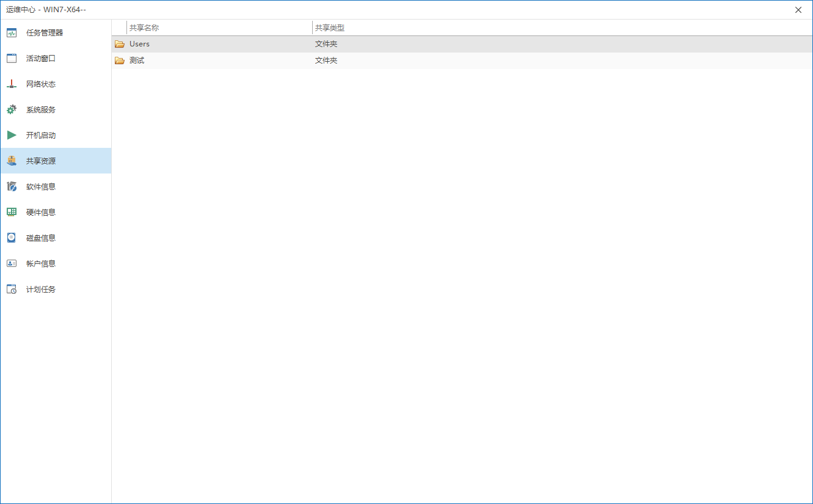
Task: Click the 开机启动 green play icon
Action: [12, 135]
